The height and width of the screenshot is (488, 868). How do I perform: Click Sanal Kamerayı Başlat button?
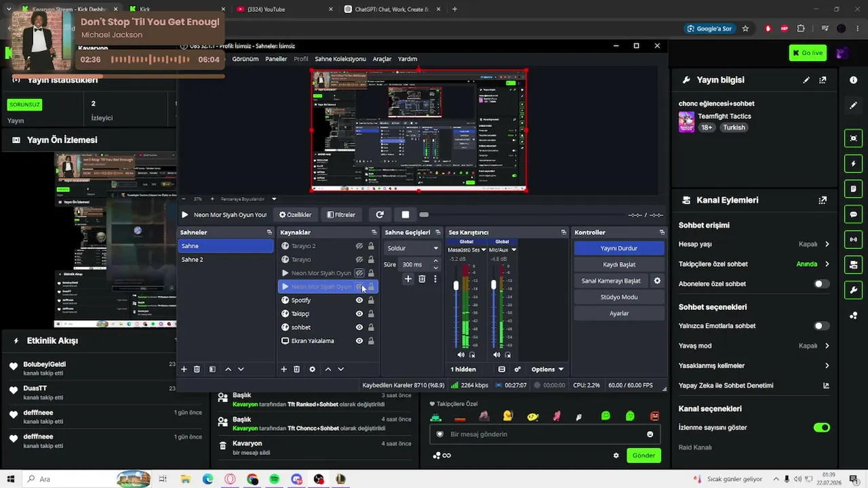coord(611,281)
